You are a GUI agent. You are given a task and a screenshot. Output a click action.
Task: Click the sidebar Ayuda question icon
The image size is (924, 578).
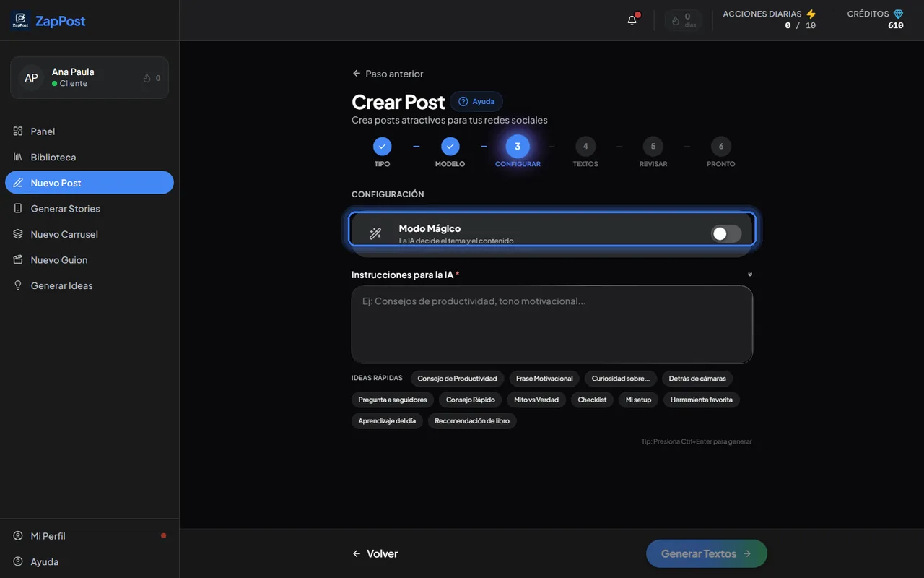point(18,561)
